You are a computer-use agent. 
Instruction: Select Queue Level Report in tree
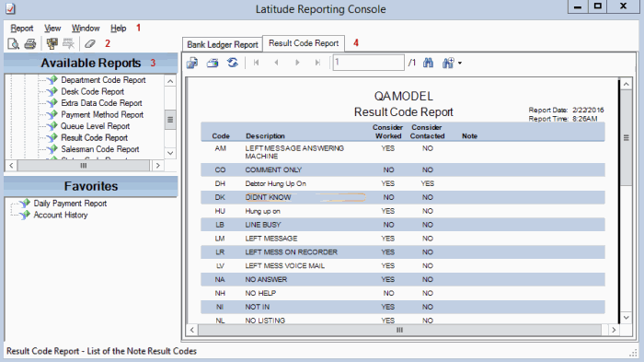tap(96, 126)
